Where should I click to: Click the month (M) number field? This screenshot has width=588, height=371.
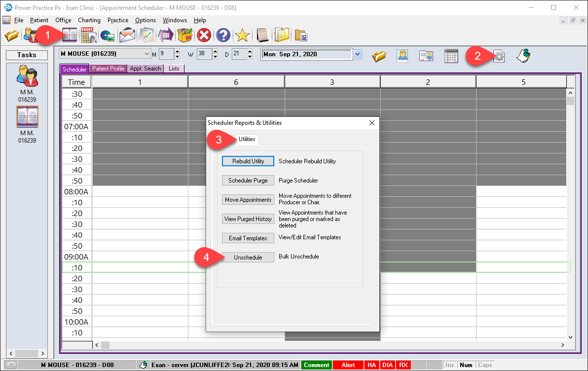pos(167,54)
